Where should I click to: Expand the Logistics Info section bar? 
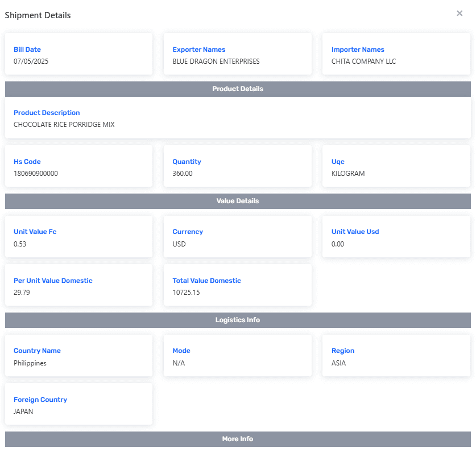[238, 320]
